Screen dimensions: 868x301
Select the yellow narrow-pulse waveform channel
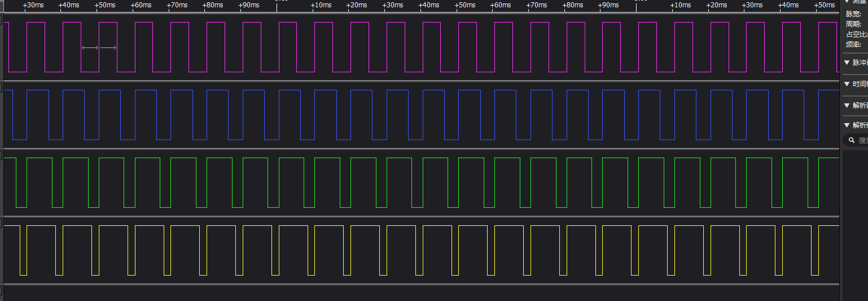[420, 250]
